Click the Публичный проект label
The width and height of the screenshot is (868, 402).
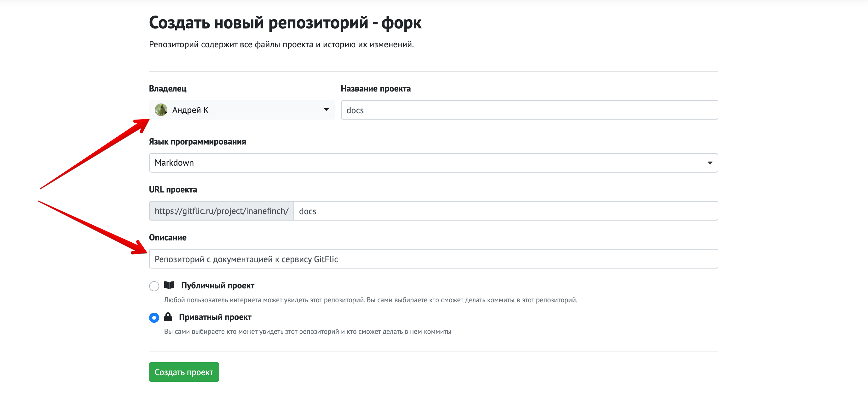(218, 286)
